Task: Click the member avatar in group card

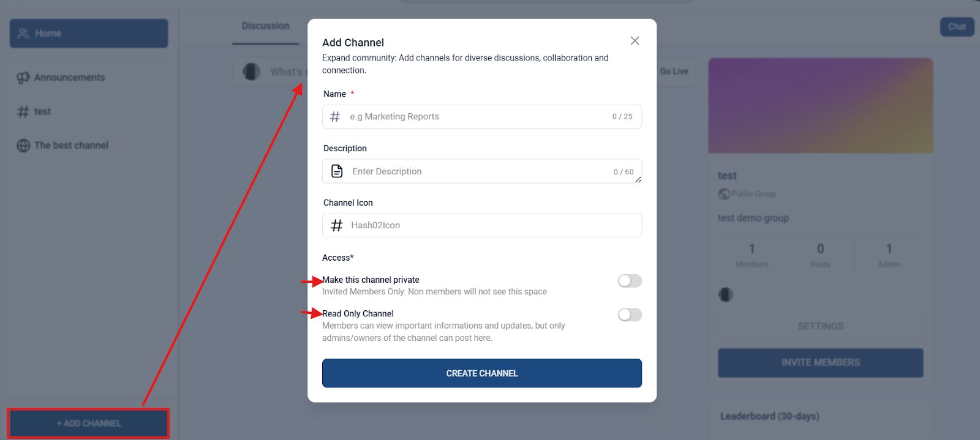Action: coord(726,295)
